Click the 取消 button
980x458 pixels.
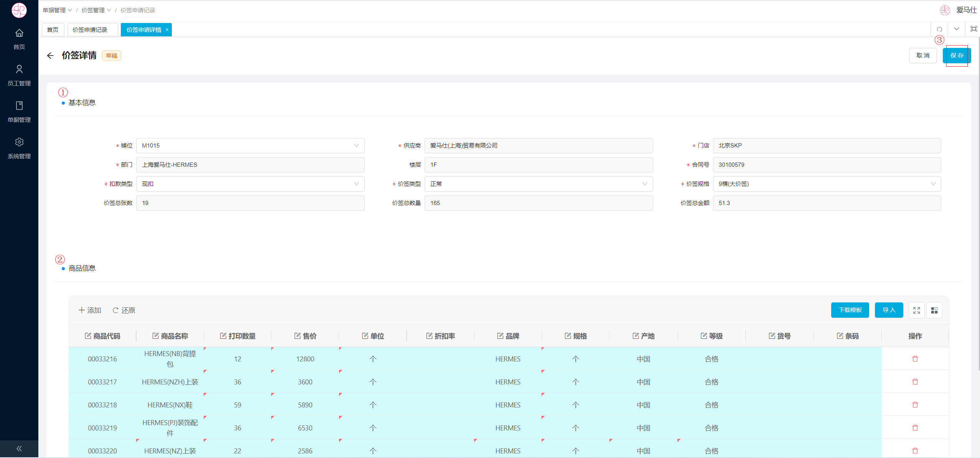click(923, 56)
